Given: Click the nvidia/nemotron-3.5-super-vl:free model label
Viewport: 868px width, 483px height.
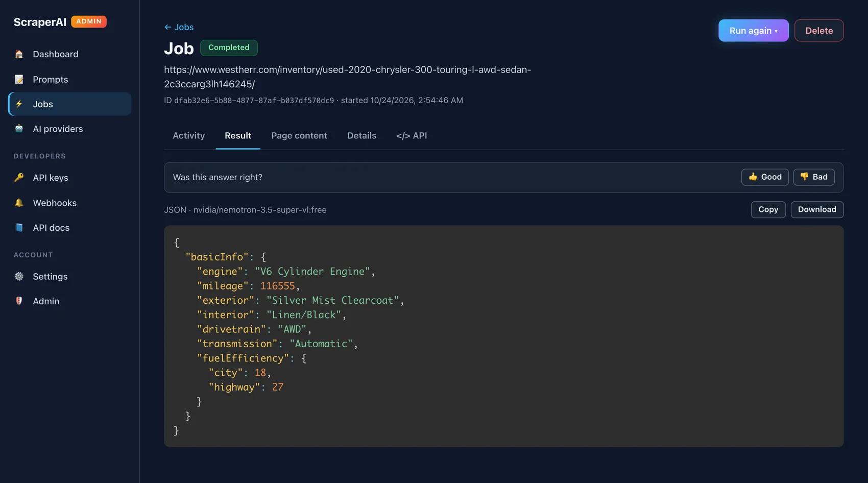Looking at the screenshot, I should pos(260,210).
